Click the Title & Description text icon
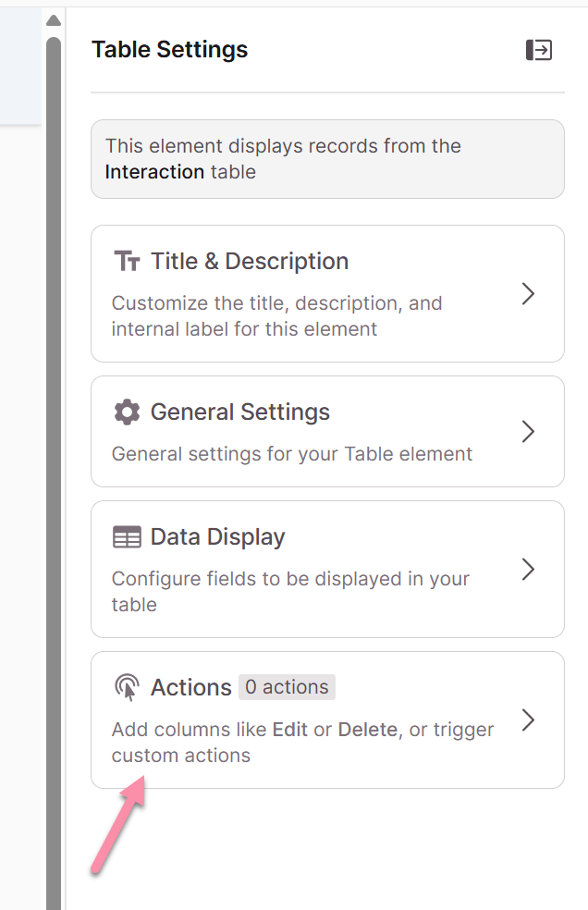 point(127,261)
